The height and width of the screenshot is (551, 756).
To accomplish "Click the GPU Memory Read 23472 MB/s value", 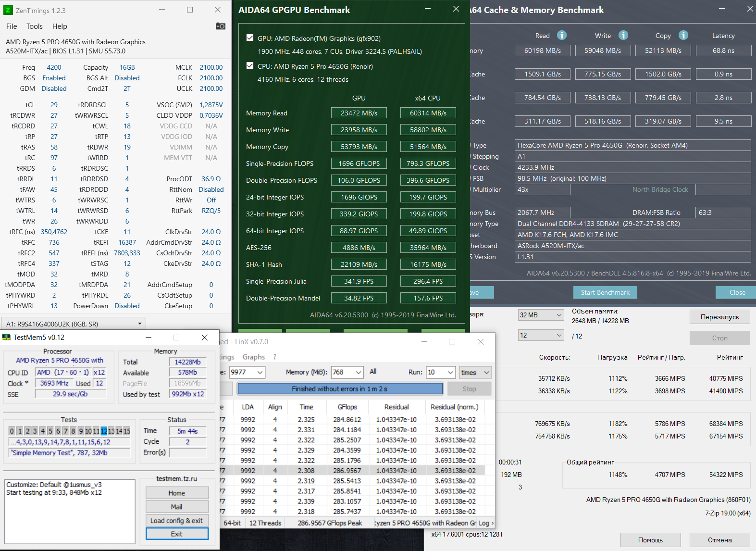I will tap(359, 113).
